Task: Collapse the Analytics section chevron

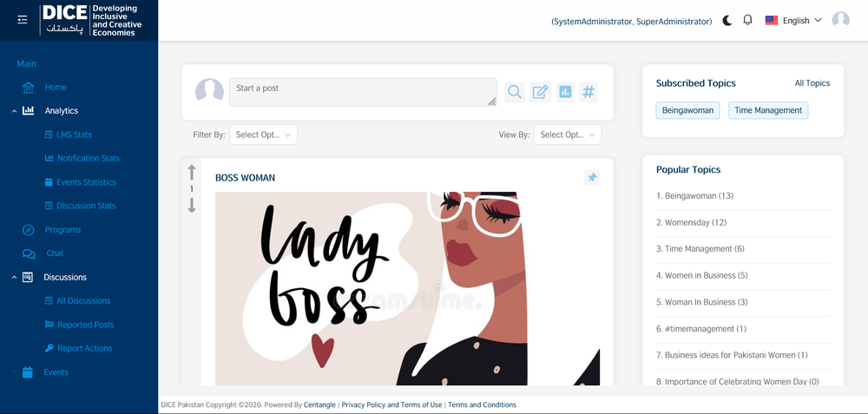Action: click(14, 111)
